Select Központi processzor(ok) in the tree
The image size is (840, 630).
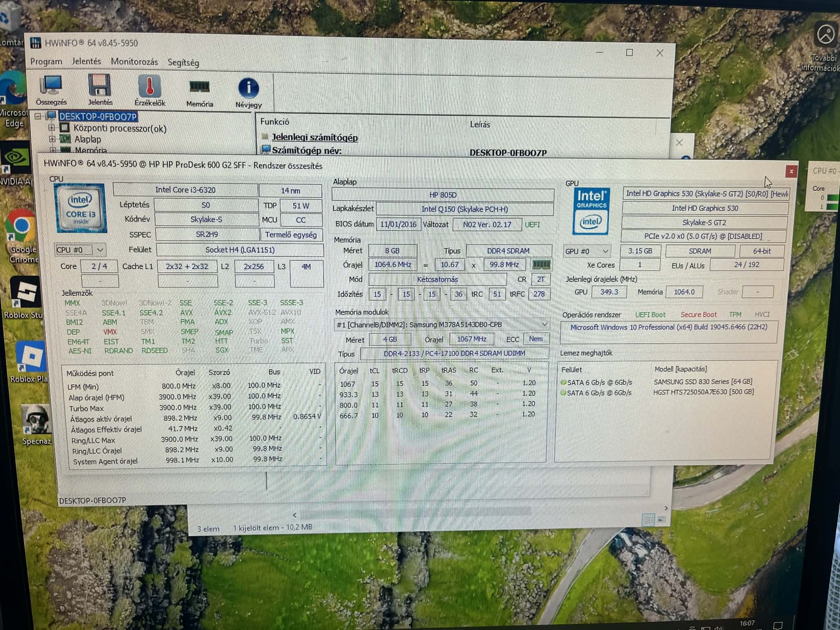[x=120, y=128]
